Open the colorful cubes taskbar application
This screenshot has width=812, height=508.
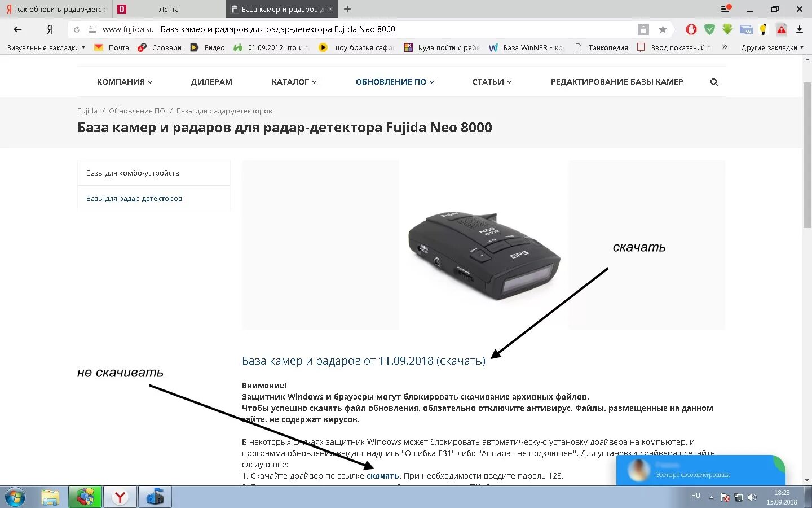(x=85, y=497)
